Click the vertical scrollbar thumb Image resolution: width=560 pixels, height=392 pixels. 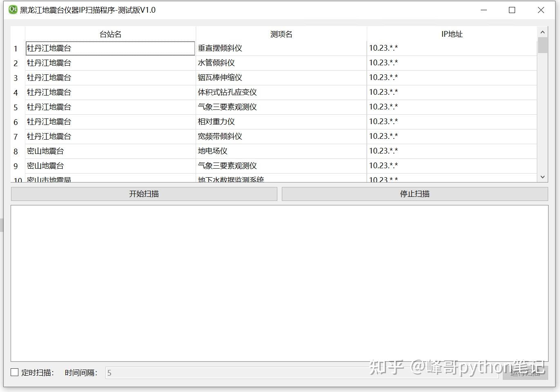[x=542, y=45]
